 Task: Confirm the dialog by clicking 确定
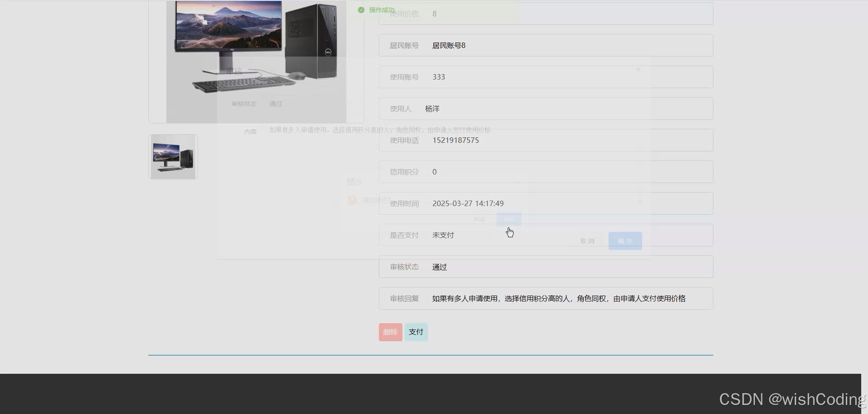(x=625, y=240)
